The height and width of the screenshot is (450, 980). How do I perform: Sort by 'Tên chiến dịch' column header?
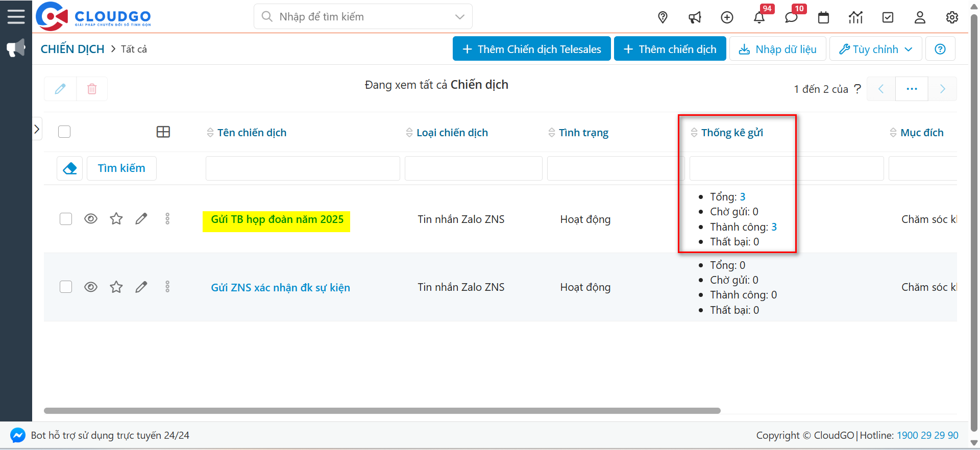pos(252,133)
